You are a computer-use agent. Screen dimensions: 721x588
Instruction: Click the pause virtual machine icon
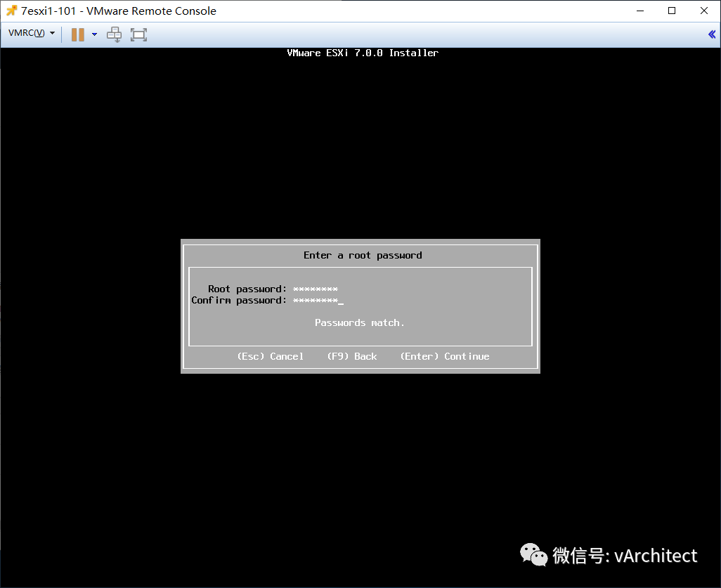coord(78,34)
